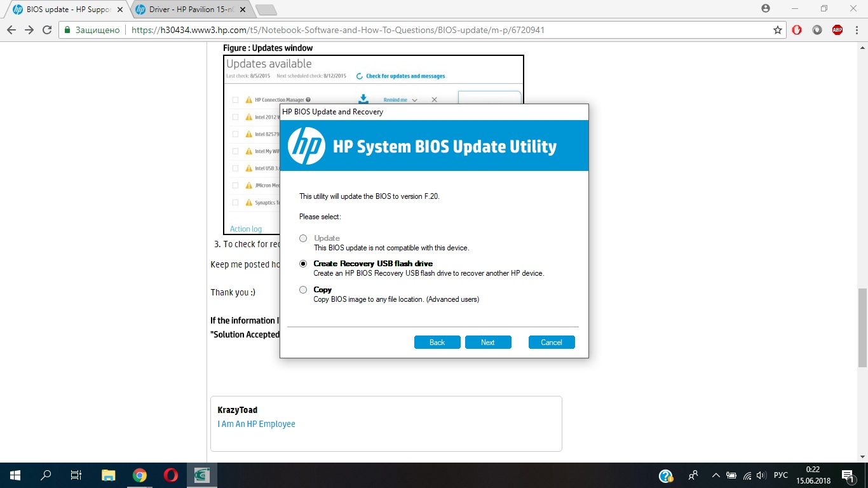Screen dimensions: 868x488
Task: Switch to the BIOS update HP Support tab
Action: [x=68, y=10]
